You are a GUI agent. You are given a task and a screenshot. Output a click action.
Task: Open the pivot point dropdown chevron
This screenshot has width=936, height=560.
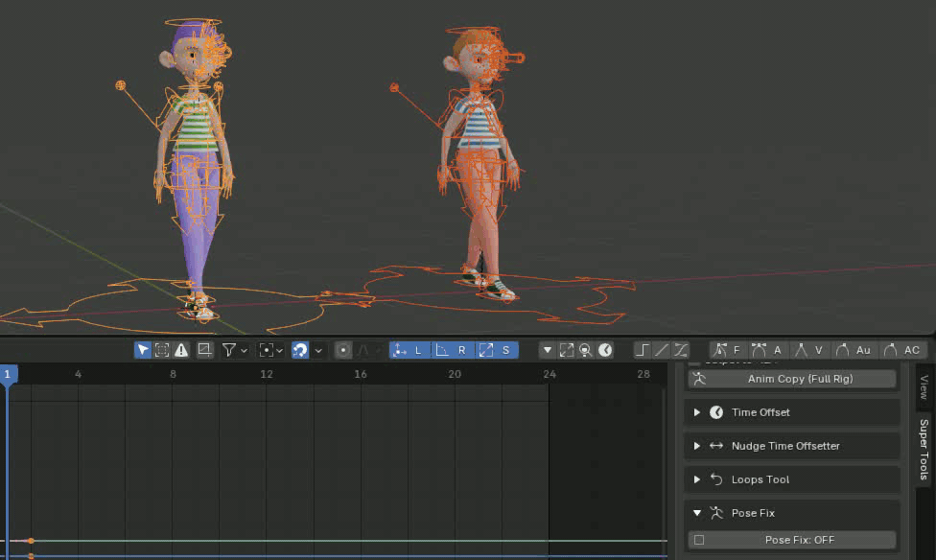(279, 350)
